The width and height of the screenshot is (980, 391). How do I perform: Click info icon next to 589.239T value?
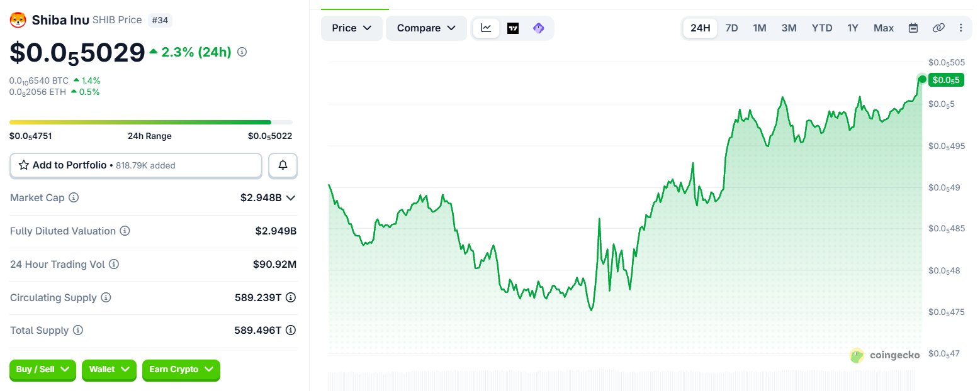point(291,297)
